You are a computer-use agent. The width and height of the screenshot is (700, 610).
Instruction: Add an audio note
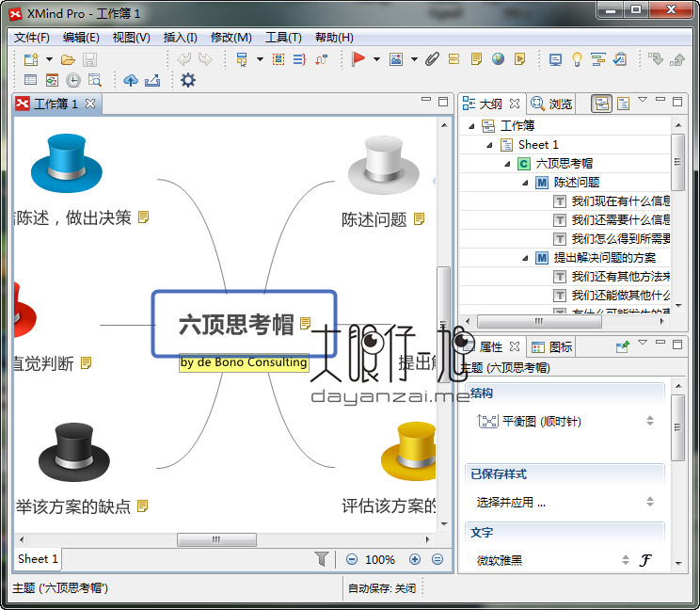tap(519, 59)
